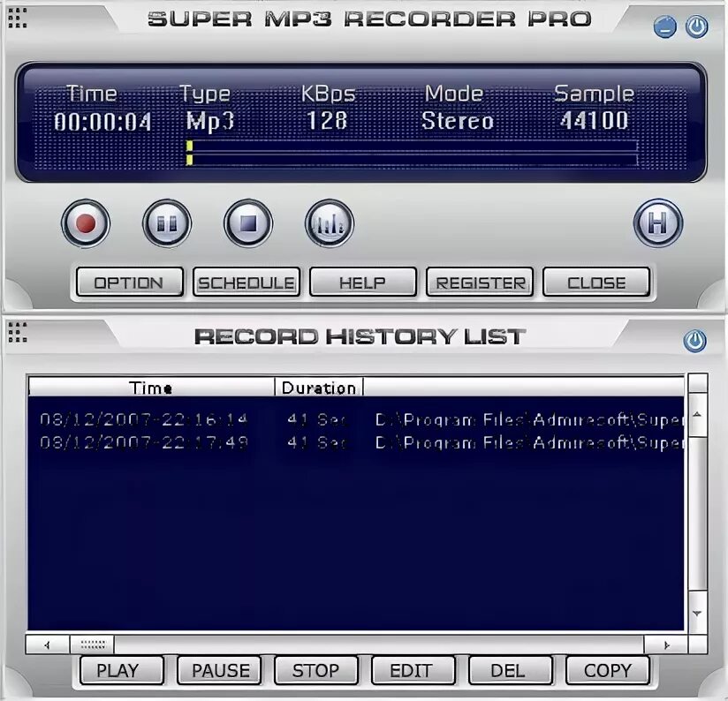Start recording with the red record button
Image resolution: width=728 pixels, height=701 pixels.
(86, 223)
